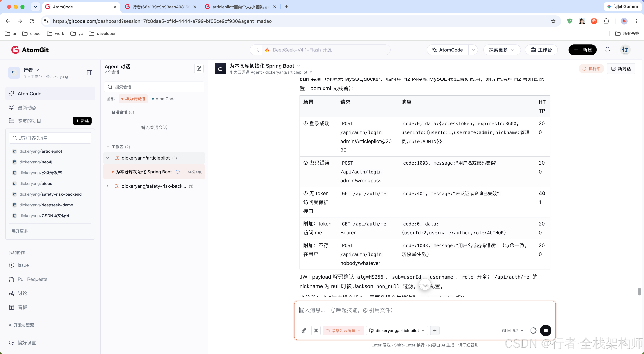
Task: Open the user avatar in header
Action: (625, 50)
